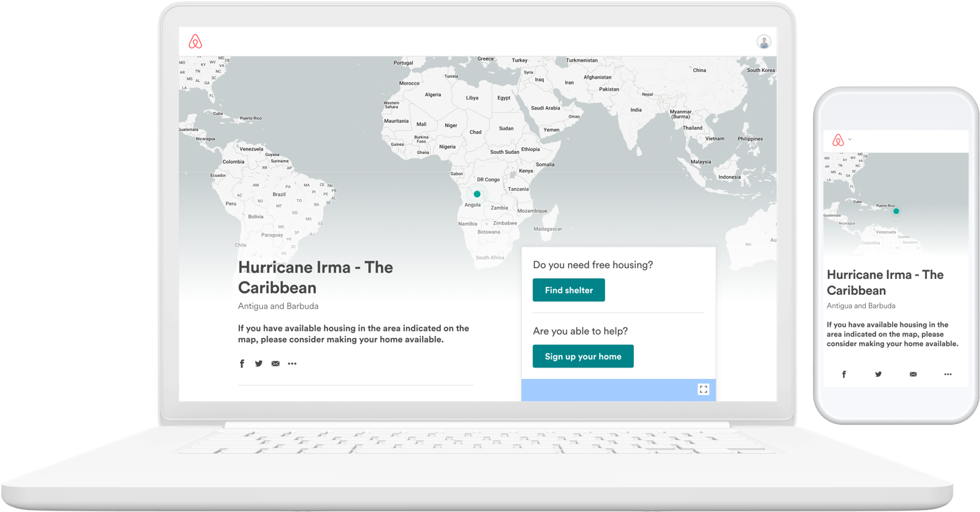980x512 pixels.
Task: Share via Twitter icon on the laptop page
Action: (259, 364)
